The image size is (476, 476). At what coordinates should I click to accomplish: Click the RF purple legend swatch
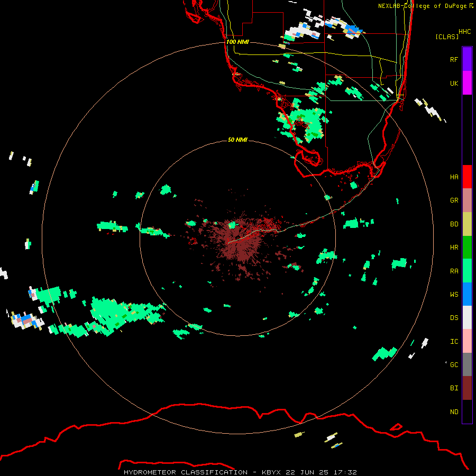(467, 59)
